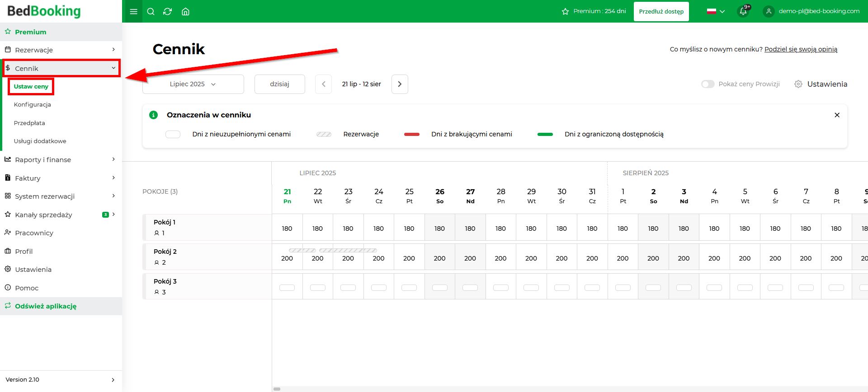
Task: Click the Przedłuż dostęp button
Action: [661, 11]
